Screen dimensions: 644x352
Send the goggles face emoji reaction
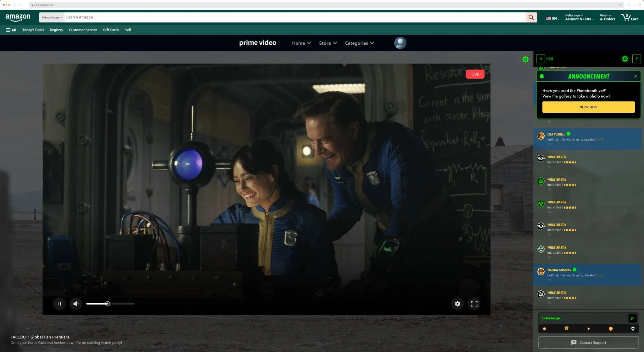[566, 328]
